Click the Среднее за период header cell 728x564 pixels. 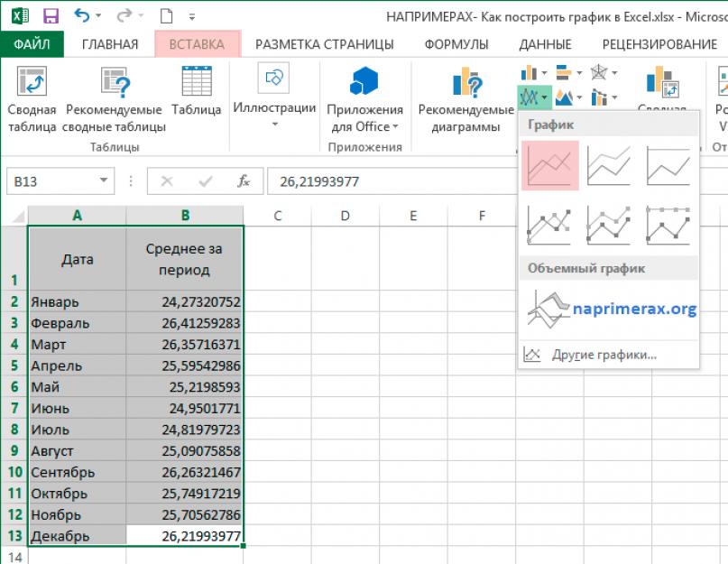click(184, 259)
